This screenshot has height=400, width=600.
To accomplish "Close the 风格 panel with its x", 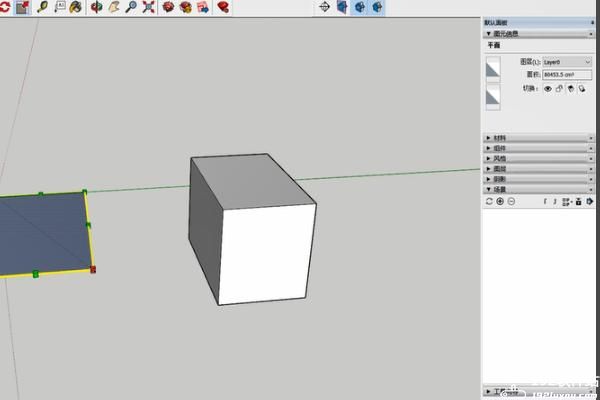I will coord(591,159).
